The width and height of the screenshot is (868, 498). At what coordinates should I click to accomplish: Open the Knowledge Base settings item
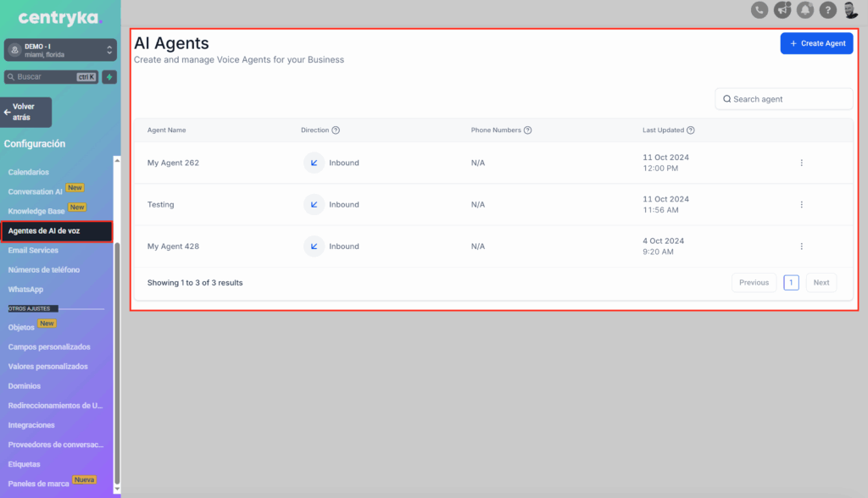(36, 211)
